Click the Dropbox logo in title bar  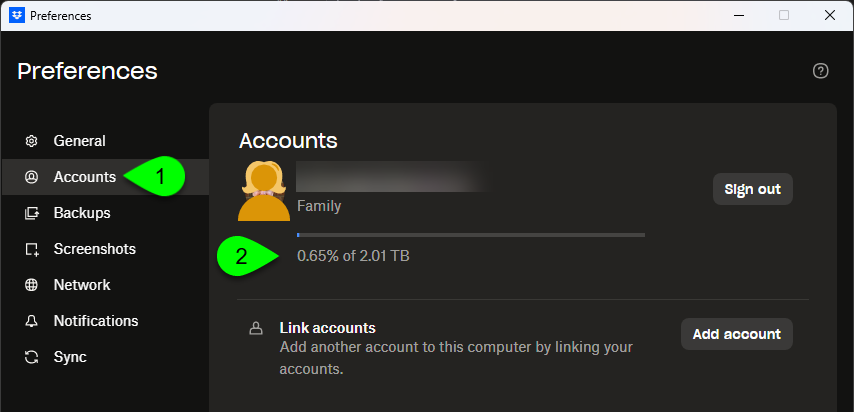[16, 15]
